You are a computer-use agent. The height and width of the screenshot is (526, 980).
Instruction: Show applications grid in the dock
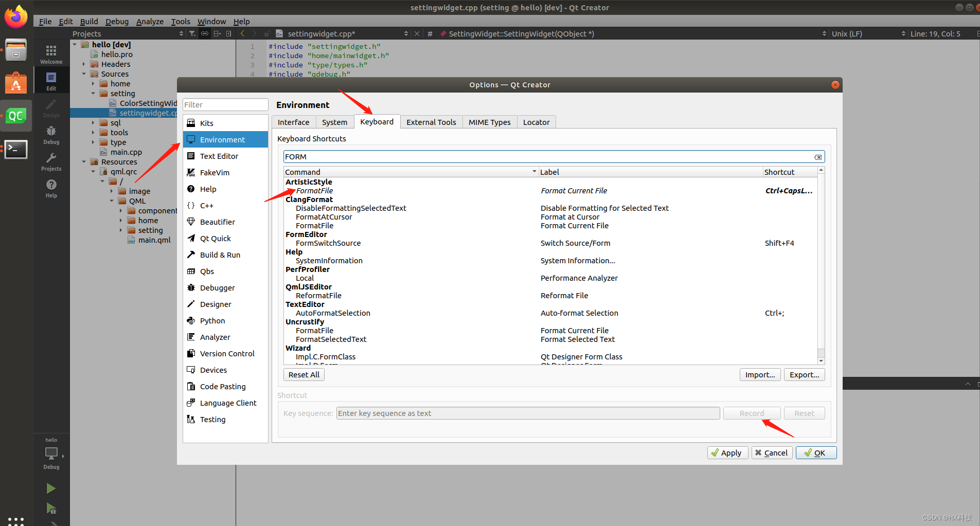point(16,520)
